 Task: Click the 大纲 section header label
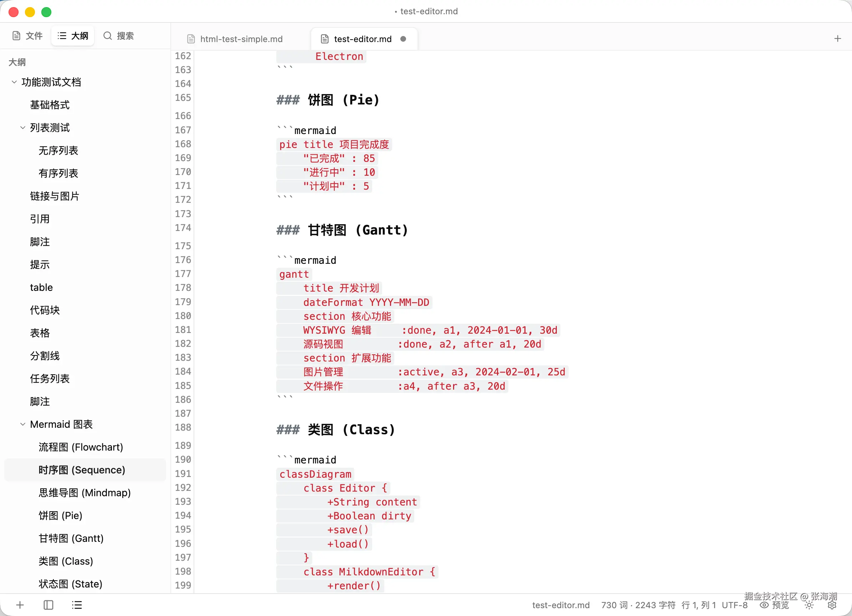(17, 62)
